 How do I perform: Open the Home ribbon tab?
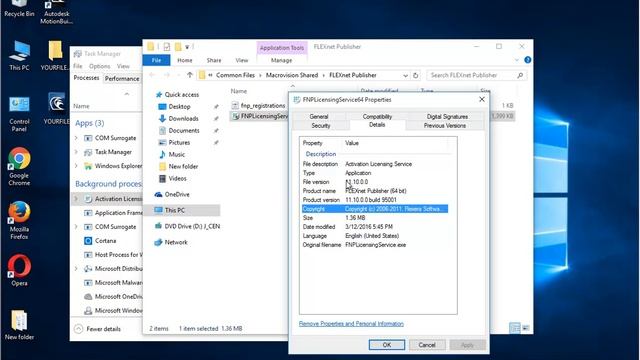tap(184, 60)
